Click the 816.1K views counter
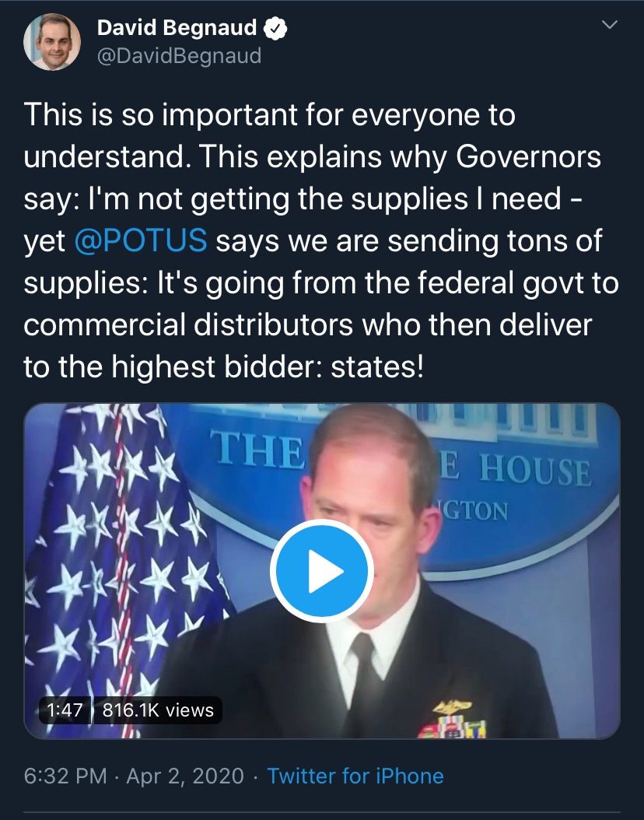 click(x=159, y=710)
